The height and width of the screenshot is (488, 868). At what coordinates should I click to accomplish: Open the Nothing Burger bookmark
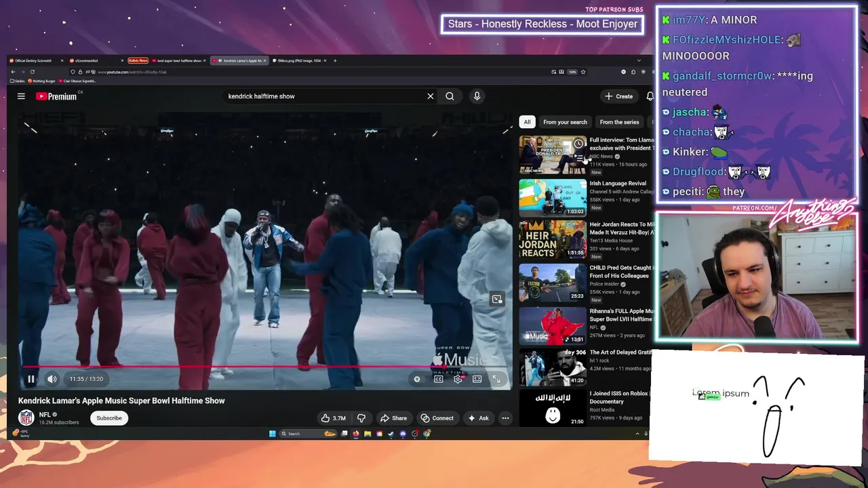(x=42, y=81)
